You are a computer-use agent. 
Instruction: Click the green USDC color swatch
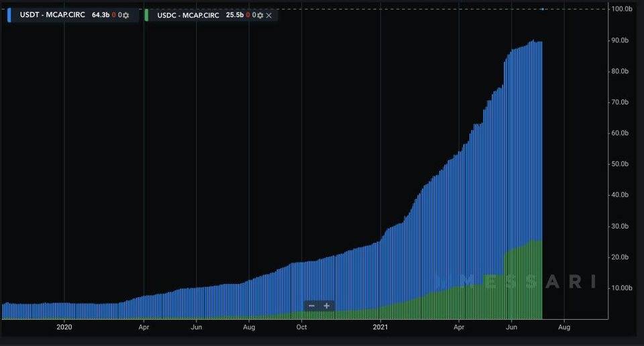146,15
